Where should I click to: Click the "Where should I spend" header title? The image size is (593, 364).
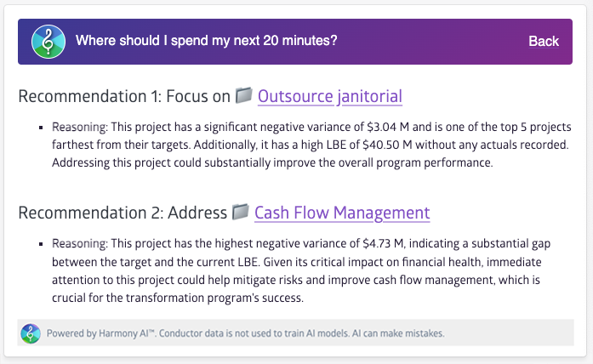click(x=207, y=41)
